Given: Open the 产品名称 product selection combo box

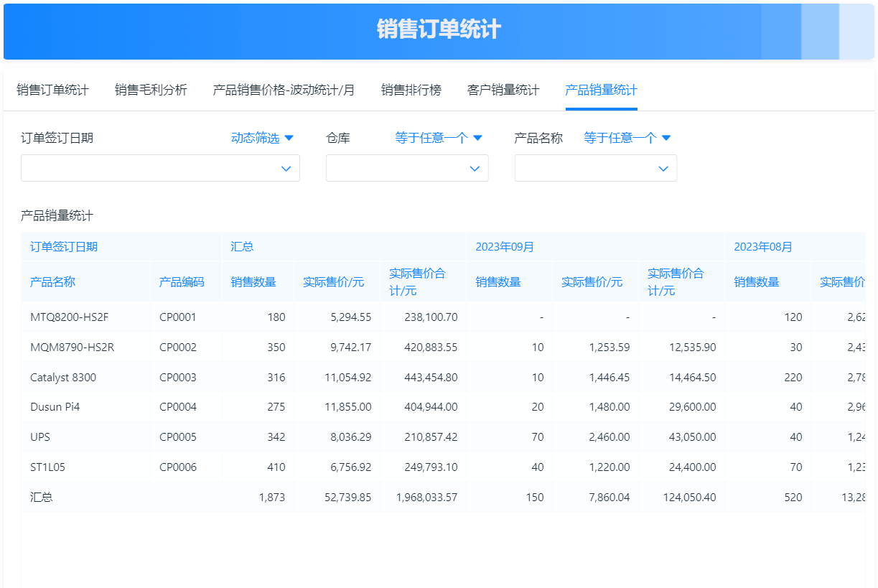Looking at the screenshot, I should coord(595,168).
